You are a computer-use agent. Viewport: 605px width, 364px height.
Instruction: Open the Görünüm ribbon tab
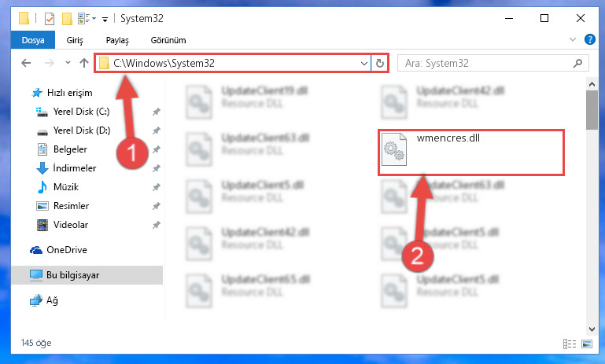pyautogui.click(x=168, y=40)
